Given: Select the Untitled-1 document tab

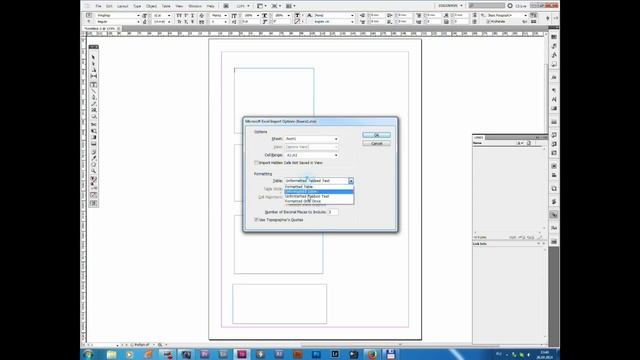Looking at the screenshot, I should tap(100, 29).
